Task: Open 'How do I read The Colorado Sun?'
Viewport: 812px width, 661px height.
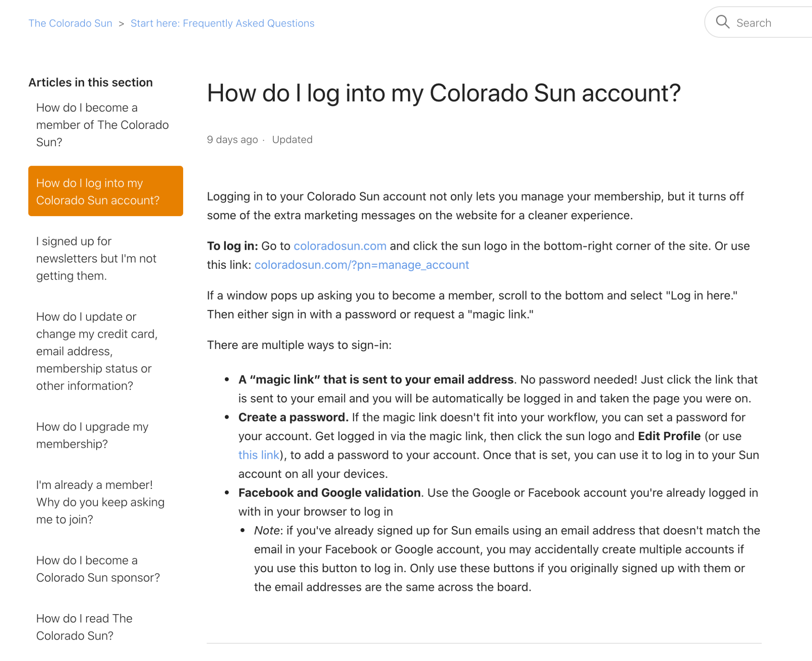Action: tap(84, 627)
